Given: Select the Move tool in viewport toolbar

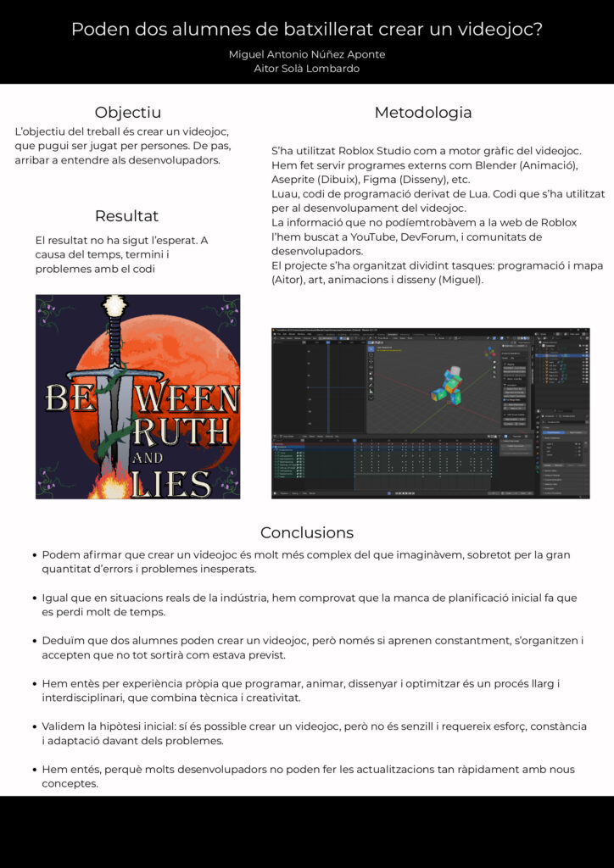Looking at the screenshot, I should 371,363.
